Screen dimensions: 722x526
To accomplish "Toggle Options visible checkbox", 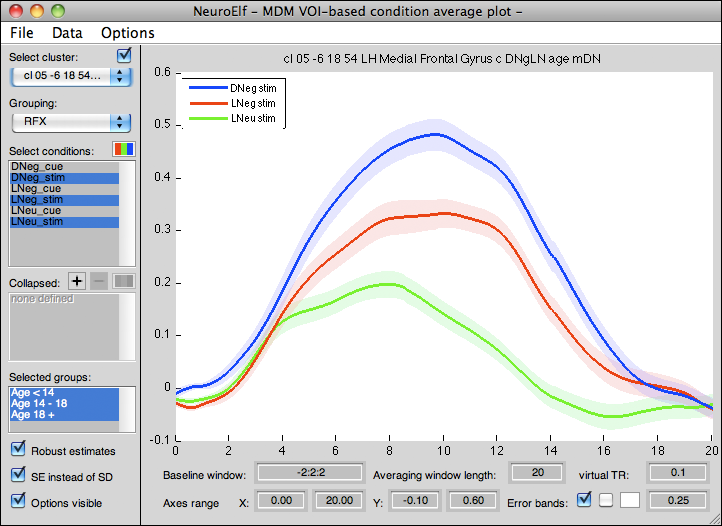I will click(x=18, y=502).
